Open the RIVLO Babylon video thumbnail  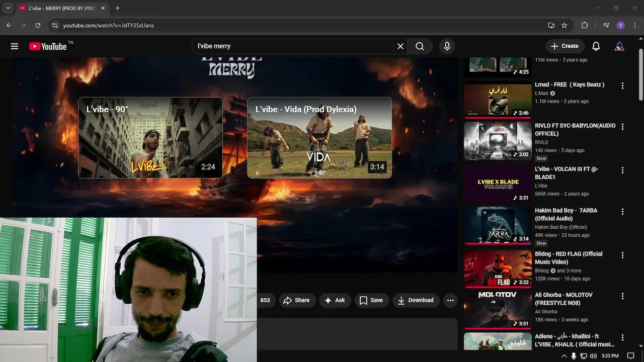[x=498, y=141]
